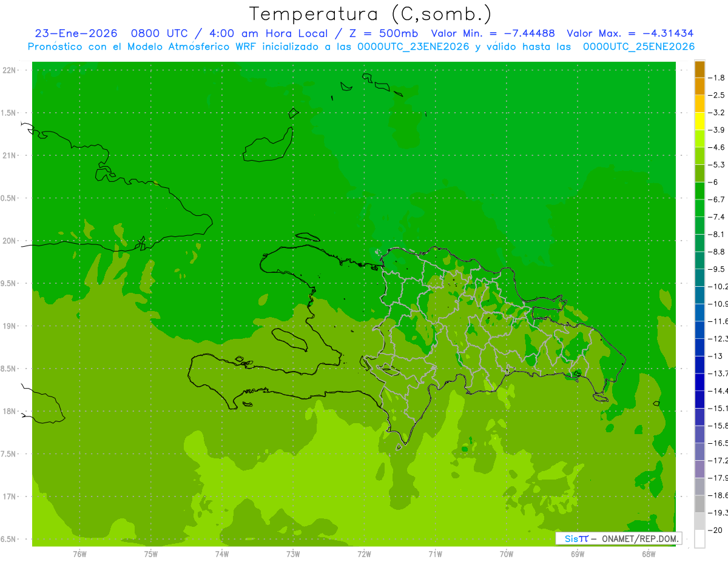Click the '68W' longitude label

point(649,554)
